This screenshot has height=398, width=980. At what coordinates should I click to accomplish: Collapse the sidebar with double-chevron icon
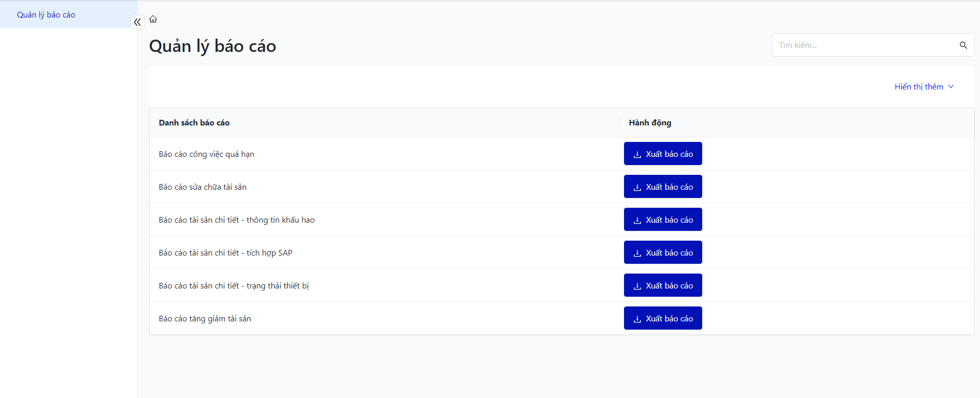tap(137, 22)
